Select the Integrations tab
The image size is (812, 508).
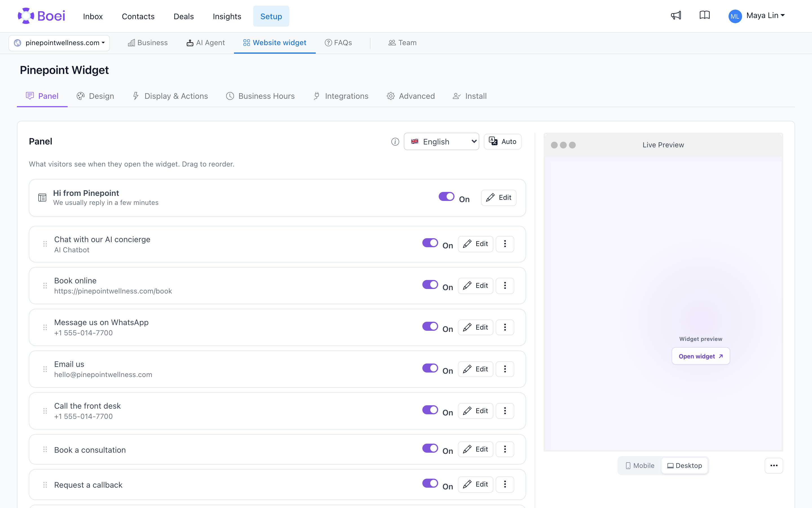[x=341, y=96]
